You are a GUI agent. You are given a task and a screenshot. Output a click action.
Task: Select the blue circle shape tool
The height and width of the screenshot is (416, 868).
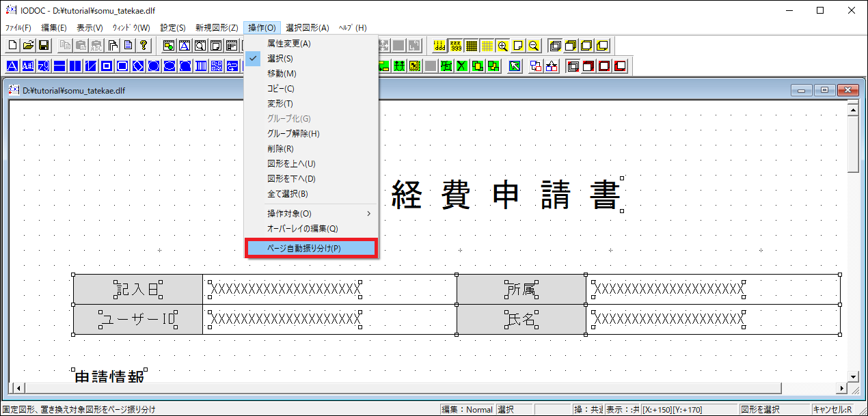[x=154, y=66]
